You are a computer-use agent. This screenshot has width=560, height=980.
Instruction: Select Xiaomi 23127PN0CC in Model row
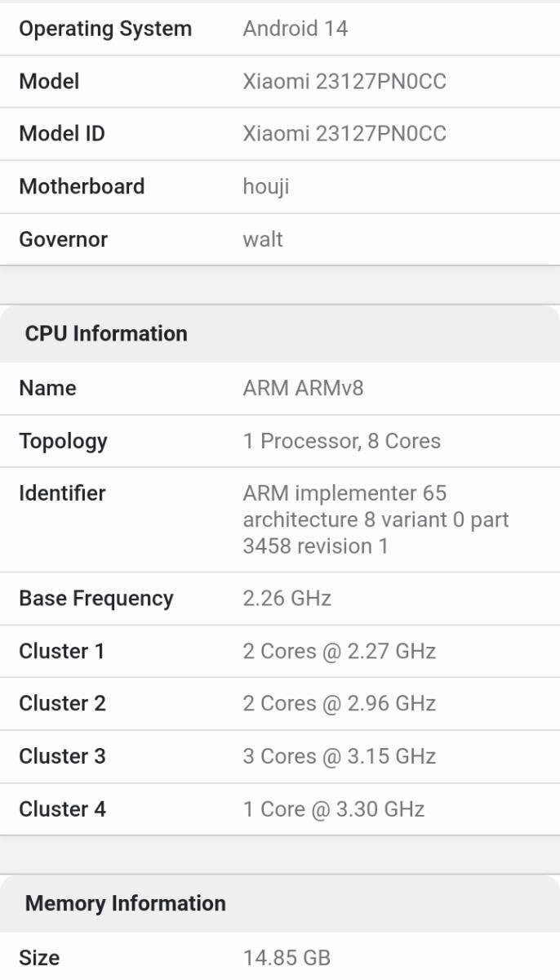(x=344, y=82)
